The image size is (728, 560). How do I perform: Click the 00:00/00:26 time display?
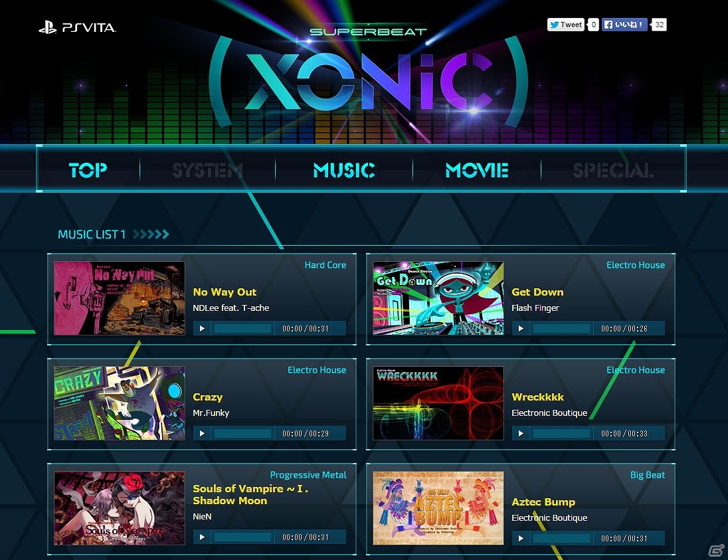[x=624, y=329]
